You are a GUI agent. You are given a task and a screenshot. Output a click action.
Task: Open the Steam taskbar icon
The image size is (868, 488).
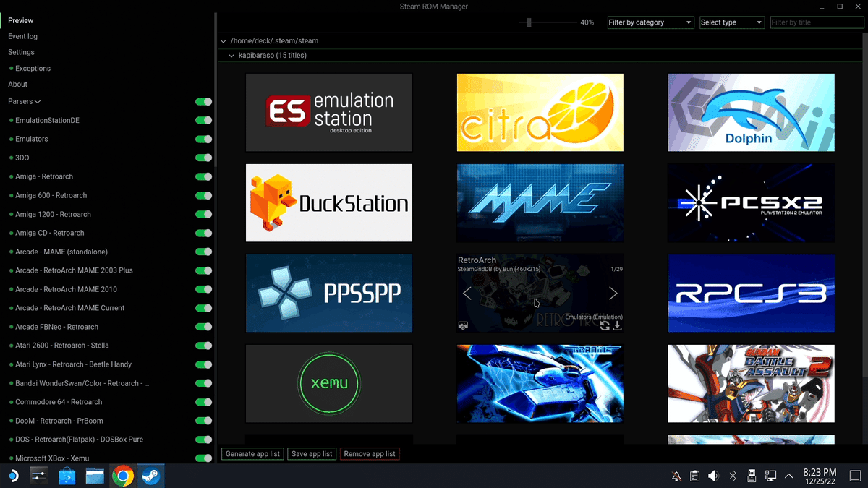[x=151, y=476]
